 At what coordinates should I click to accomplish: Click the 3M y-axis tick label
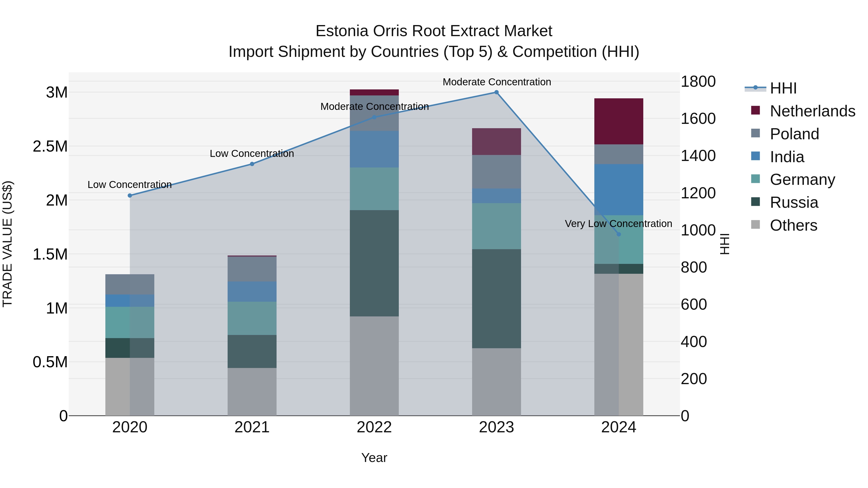pyautogui.click(x=57, y=92)
